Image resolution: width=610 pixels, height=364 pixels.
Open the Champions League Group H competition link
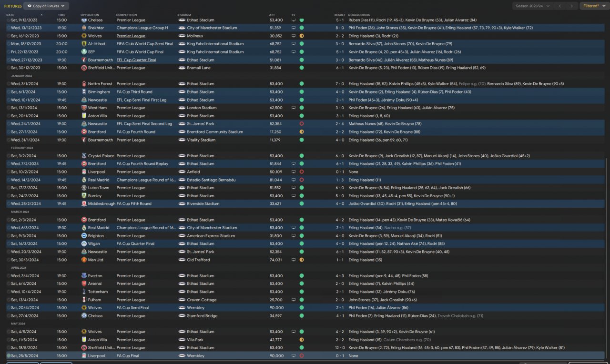pyautogui.click(x=142, y=28)
